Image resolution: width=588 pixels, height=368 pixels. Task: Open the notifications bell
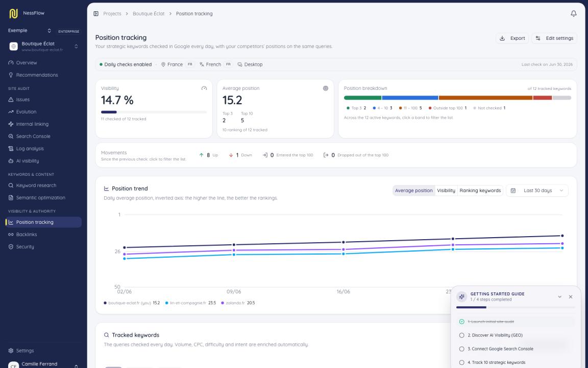pos(573,13)
